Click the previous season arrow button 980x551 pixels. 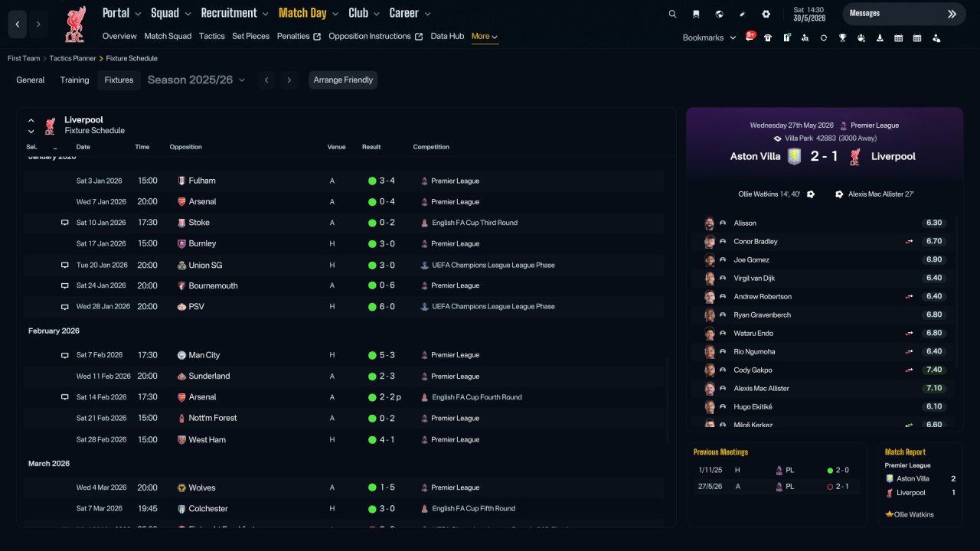tap(266, 80)
